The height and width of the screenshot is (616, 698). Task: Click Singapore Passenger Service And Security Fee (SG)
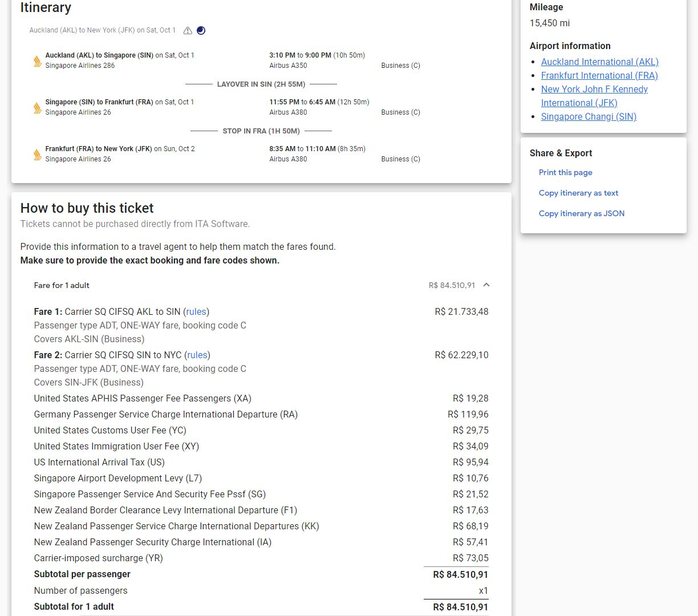(x=261, y=494)
